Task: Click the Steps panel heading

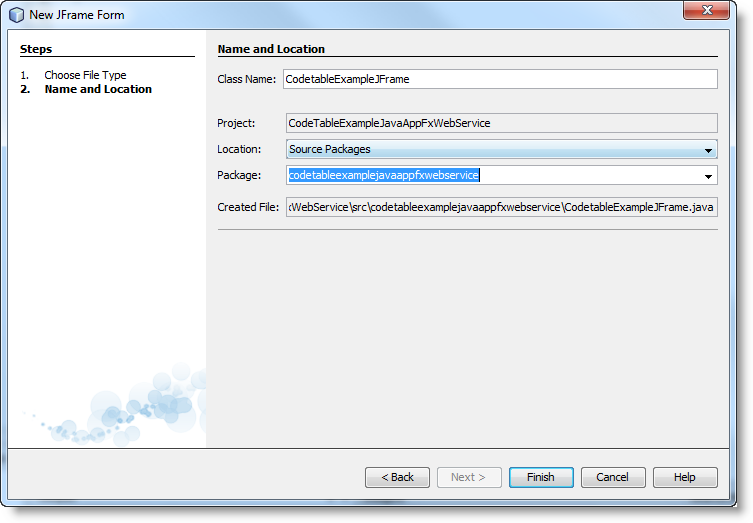Action: tap(36, 49)
